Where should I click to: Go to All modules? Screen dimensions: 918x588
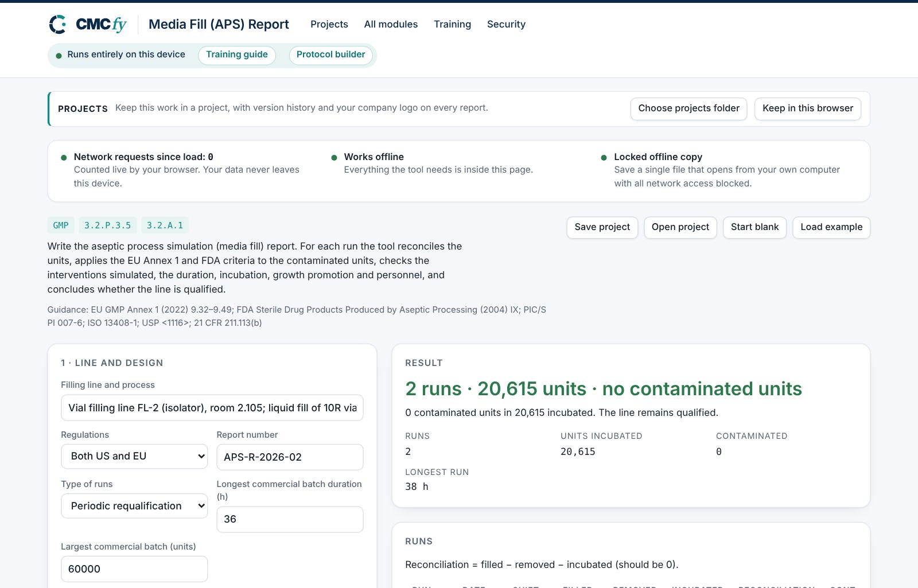(391, 24)
